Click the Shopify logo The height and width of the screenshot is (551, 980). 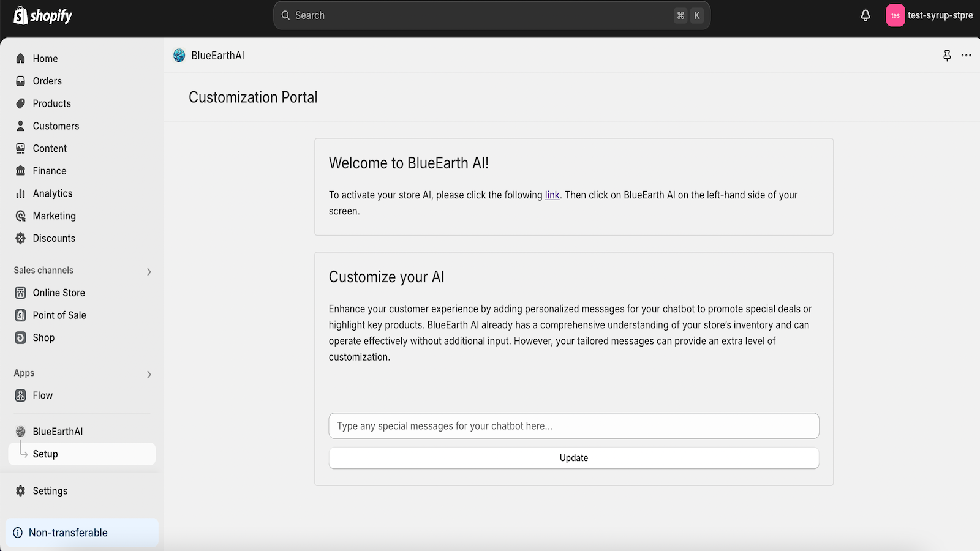[43, 15]
